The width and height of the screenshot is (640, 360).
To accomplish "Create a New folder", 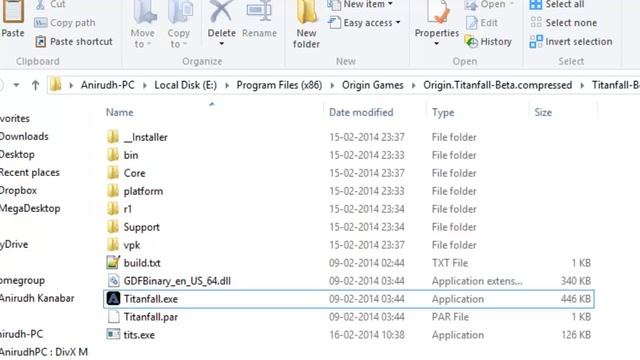I will click(x=306, y=24).
